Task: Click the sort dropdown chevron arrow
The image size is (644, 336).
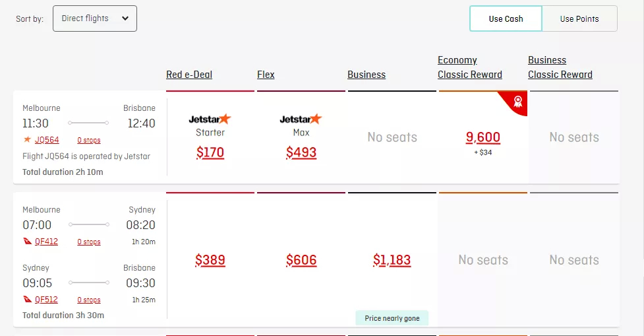Action: coord(125,18)
